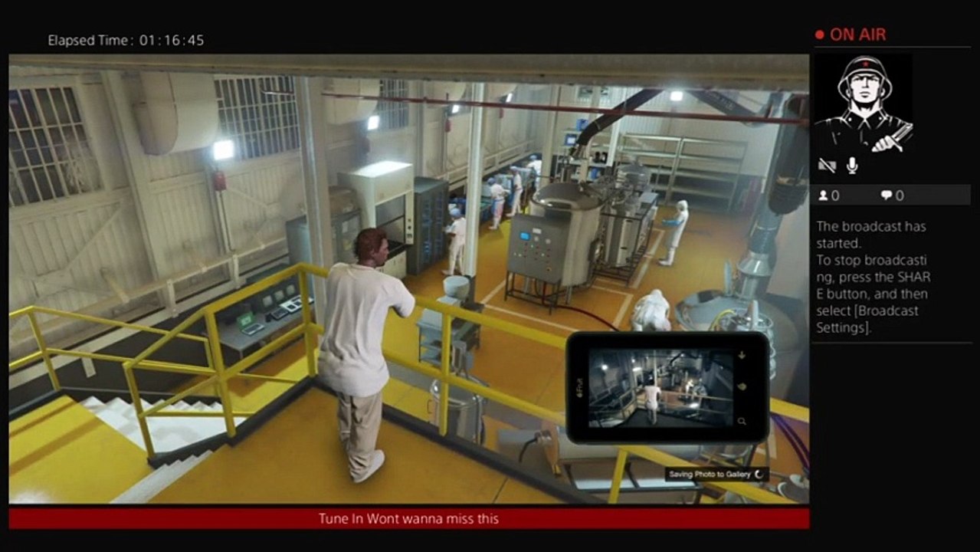
Task: Click the comments count speech bubble icon
Action: pyautogui.click(x=887, y=195)
